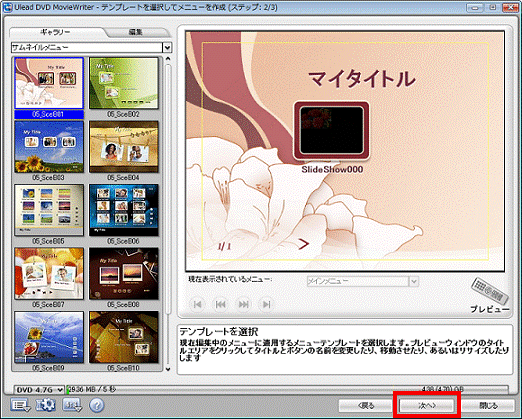The width and height of the screenshot is (522, 419).
Task: Select the 05_Sce803 sunflower template thumbnail
Action: [49, 147]
